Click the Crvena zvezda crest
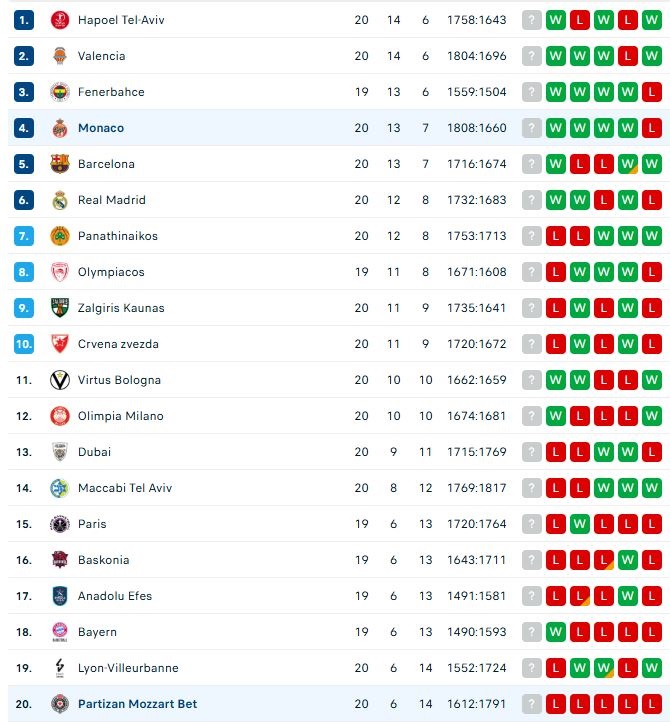Screen dimensions: 670x722 click(60, 344)
